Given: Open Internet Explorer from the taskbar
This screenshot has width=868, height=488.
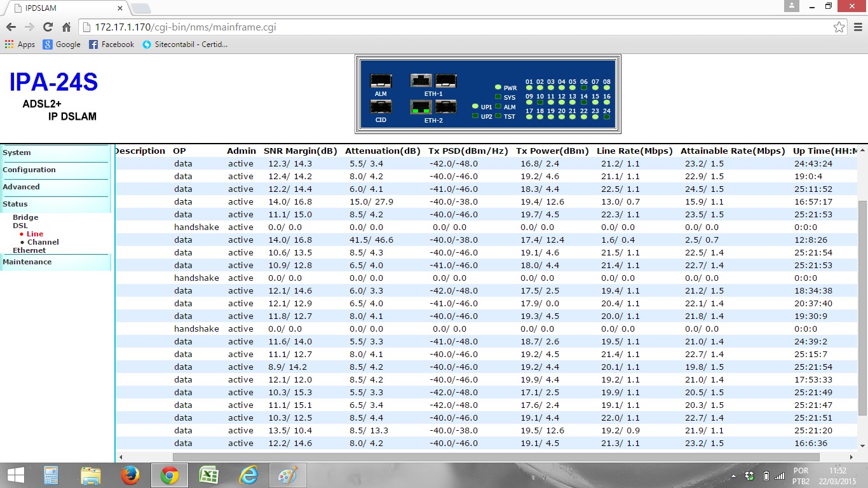Looking at the screenshot, I should click(248, 475).
